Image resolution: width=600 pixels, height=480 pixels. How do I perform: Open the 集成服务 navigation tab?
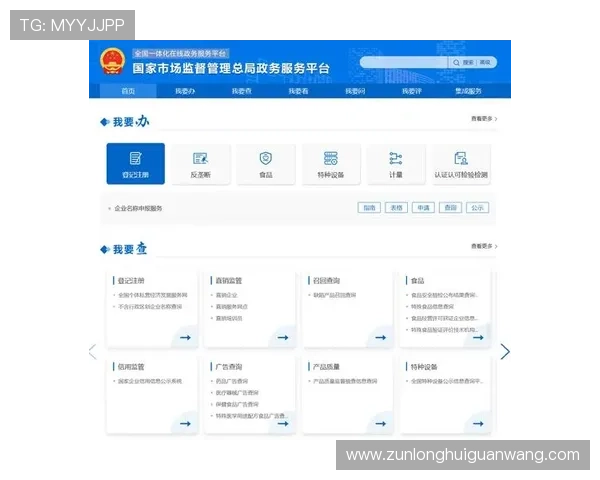pyautogui.click(x=468, y=91)
